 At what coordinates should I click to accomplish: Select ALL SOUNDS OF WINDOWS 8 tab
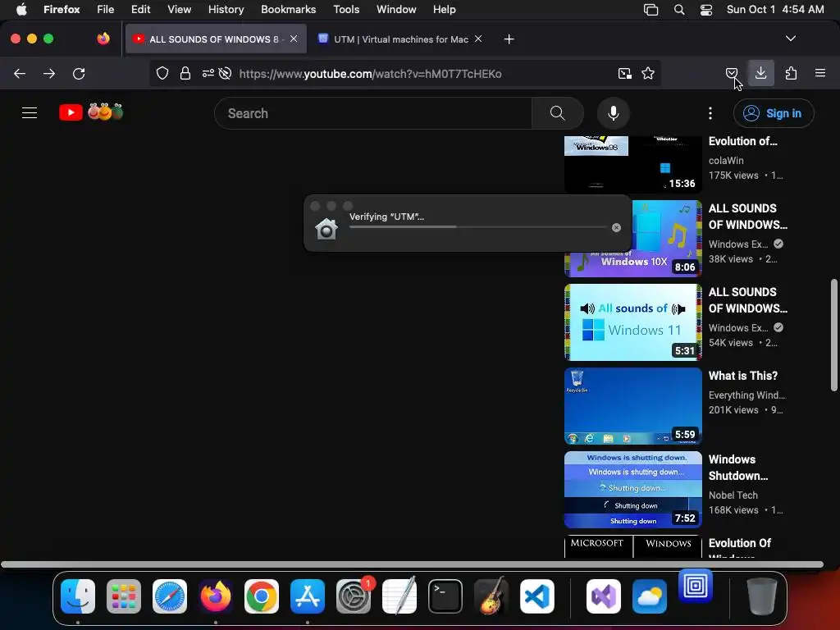coord(214,39)
